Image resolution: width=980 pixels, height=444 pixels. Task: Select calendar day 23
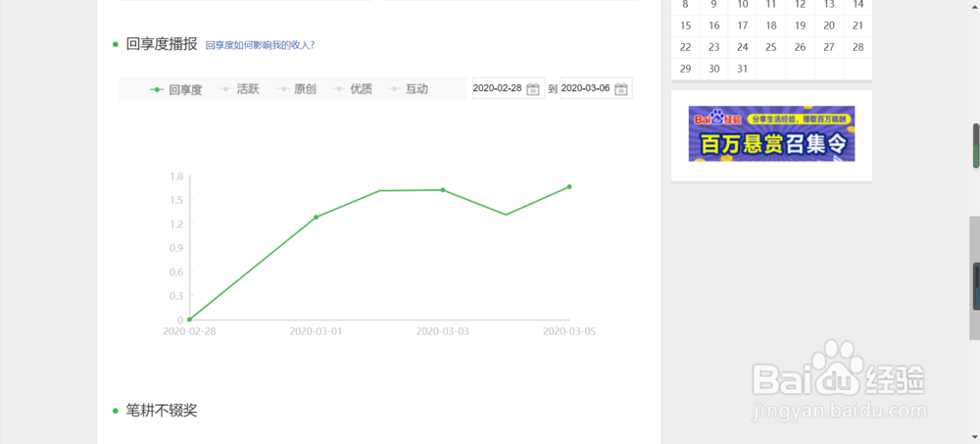click(713, 47)
